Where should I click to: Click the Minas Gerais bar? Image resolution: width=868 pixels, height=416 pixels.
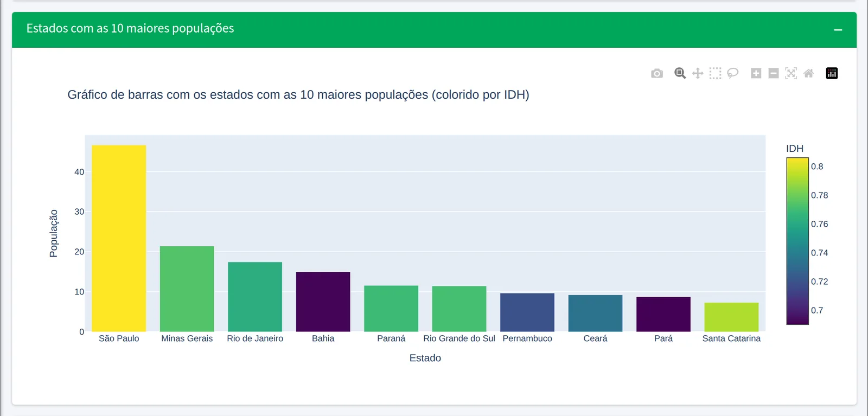(187, 289)
